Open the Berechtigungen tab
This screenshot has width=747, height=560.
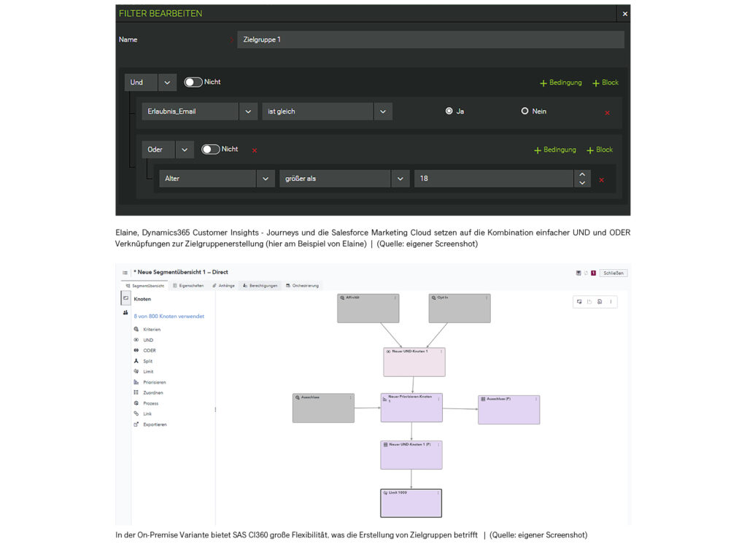coord(260,286)
